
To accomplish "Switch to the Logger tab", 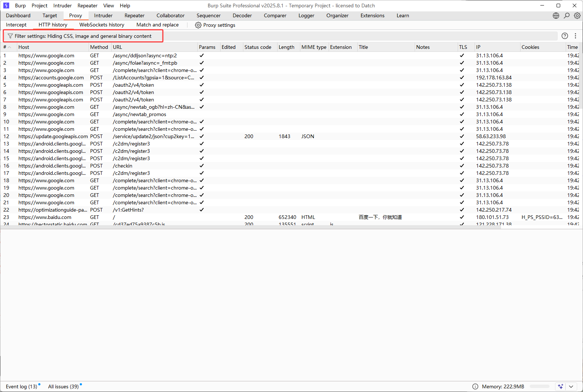I will click(x=306, y=15).
